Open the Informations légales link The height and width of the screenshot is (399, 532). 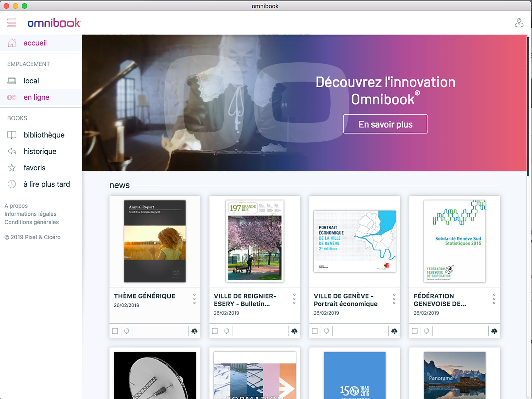(x=30, y=214)
